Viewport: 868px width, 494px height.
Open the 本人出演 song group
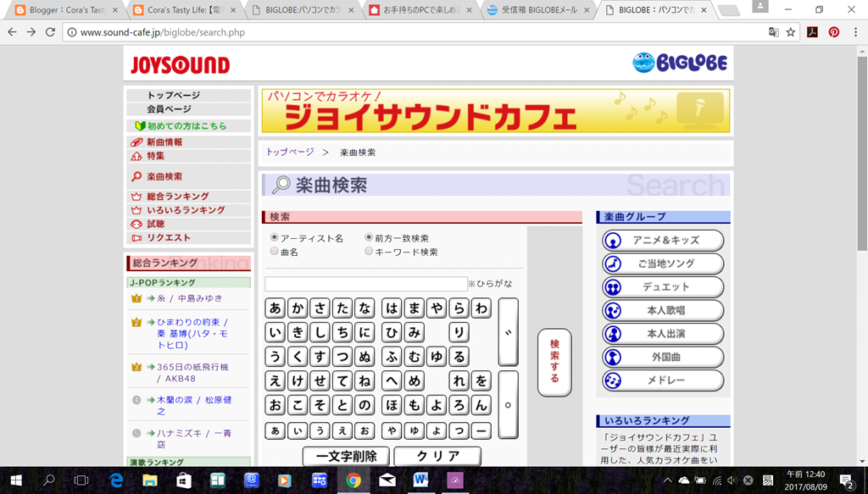click(663, 334)
